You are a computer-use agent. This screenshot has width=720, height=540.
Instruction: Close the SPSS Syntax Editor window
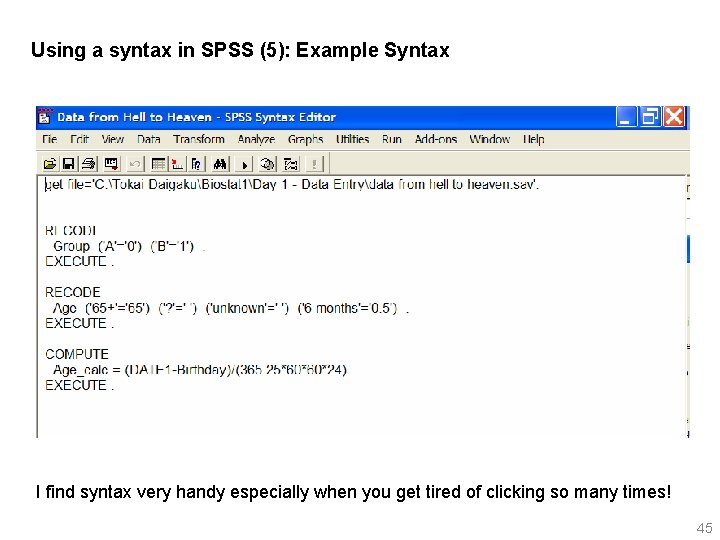674,117
